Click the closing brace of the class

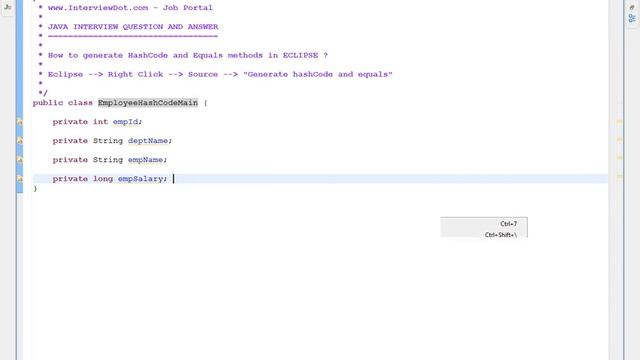35,188
